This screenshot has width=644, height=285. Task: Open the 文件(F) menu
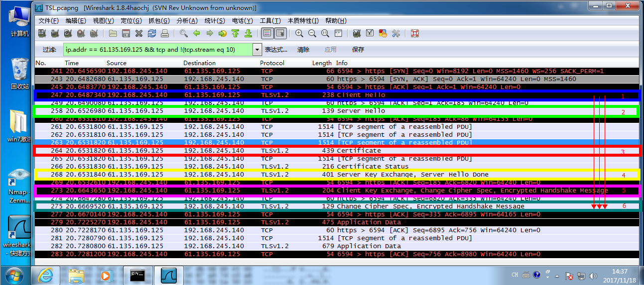tap(48, 21)
